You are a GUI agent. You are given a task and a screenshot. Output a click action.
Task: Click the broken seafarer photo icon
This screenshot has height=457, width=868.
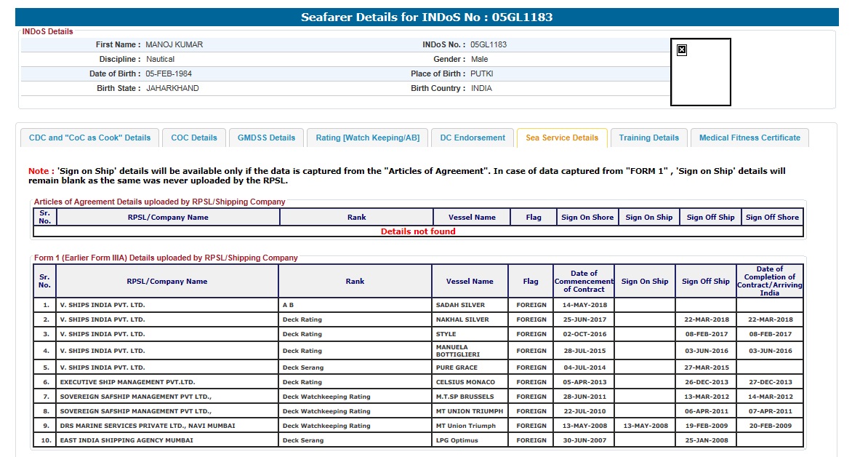tap(682, 50)
